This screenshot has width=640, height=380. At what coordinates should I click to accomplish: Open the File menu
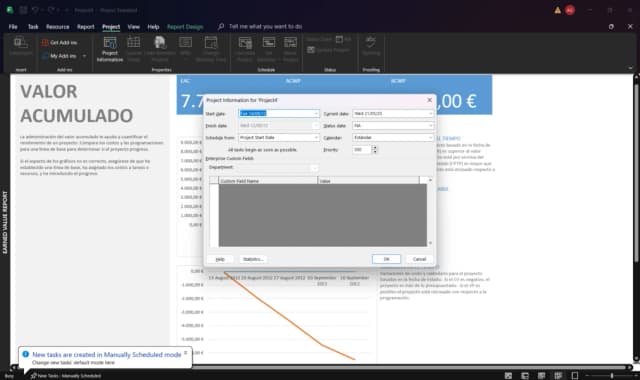tap(13, 27)
